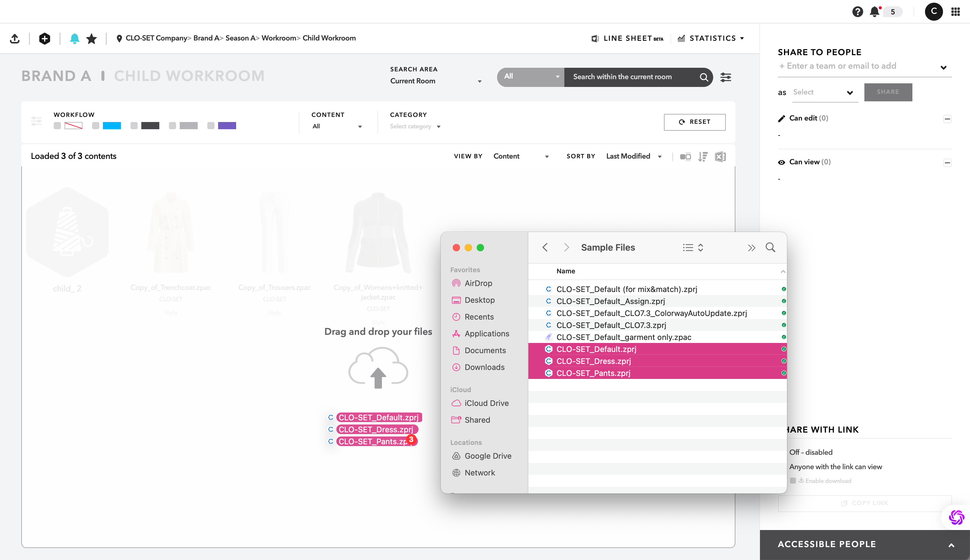Open the Select category dropdown

tap(415, 126)
